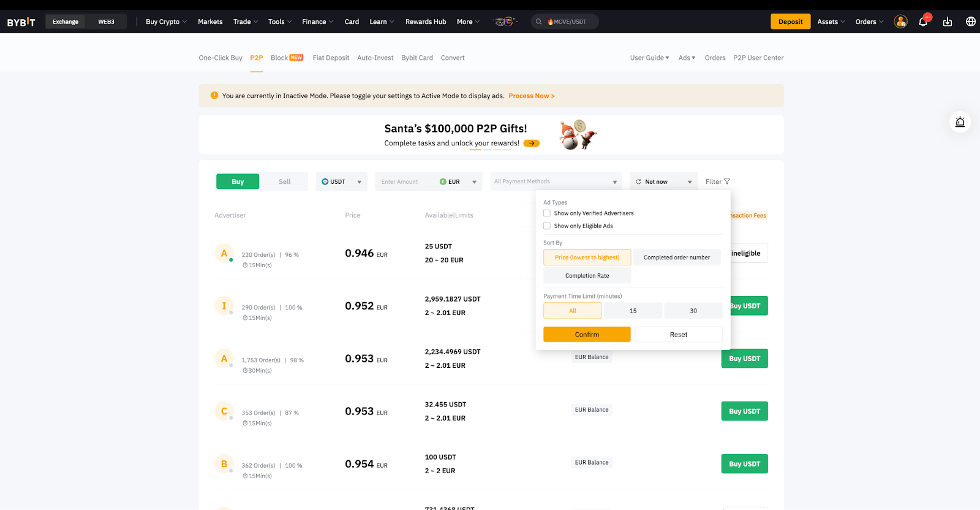Screen dimensions: 980x510
Task: Open the EUR fiat currency dropdown
Action: click(x=458, y=181)
